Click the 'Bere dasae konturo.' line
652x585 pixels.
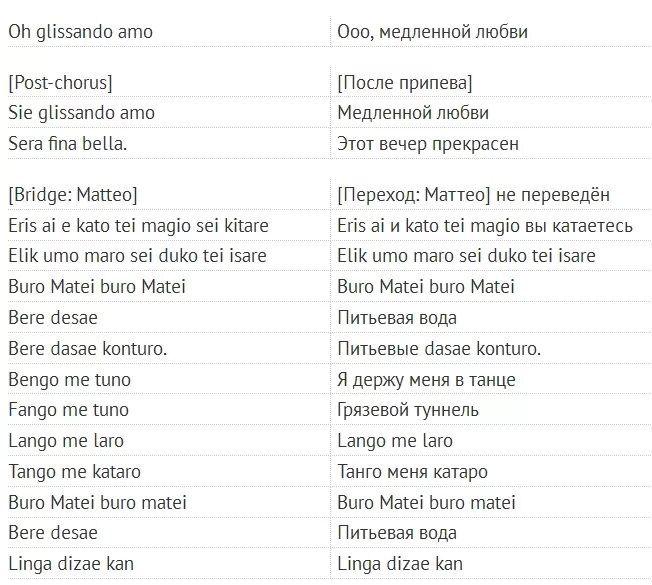pyautogui.click(x=88, y=349)
